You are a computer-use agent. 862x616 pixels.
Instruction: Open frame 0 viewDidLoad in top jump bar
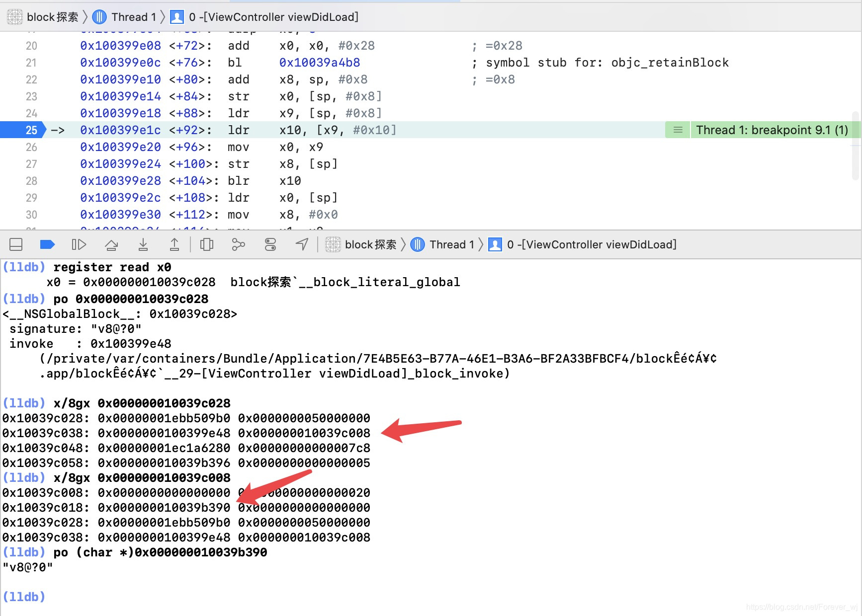(x=264, y=17)
